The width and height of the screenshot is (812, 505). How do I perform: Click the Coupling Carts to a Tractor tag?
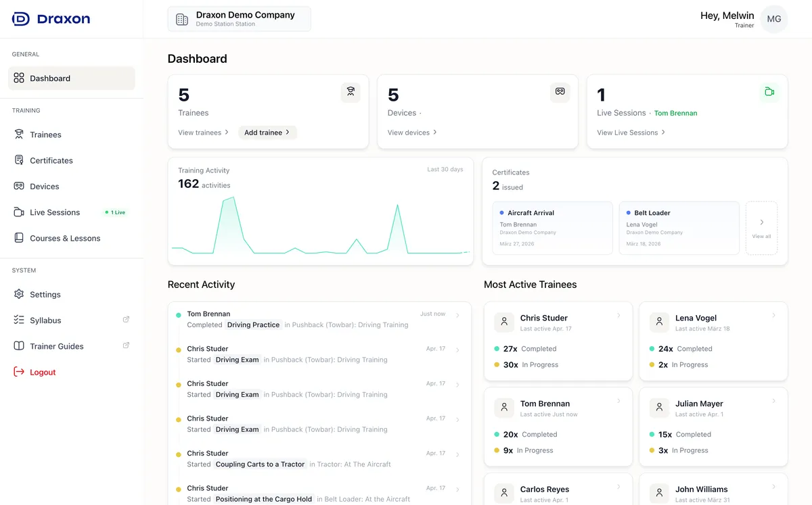[x=260, y=464]
